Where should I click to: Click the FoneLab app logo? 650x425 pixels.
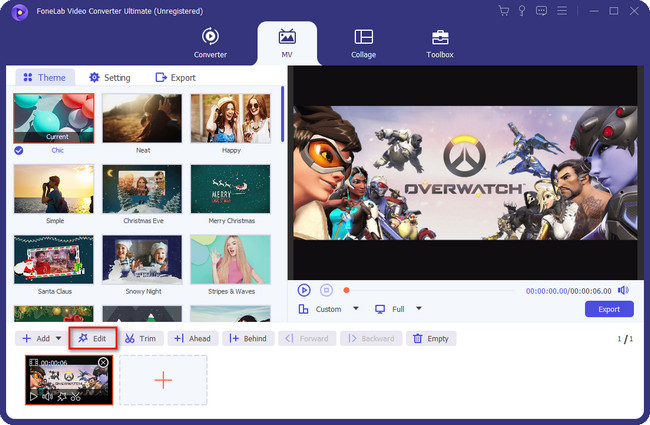(x=19, y=12)
